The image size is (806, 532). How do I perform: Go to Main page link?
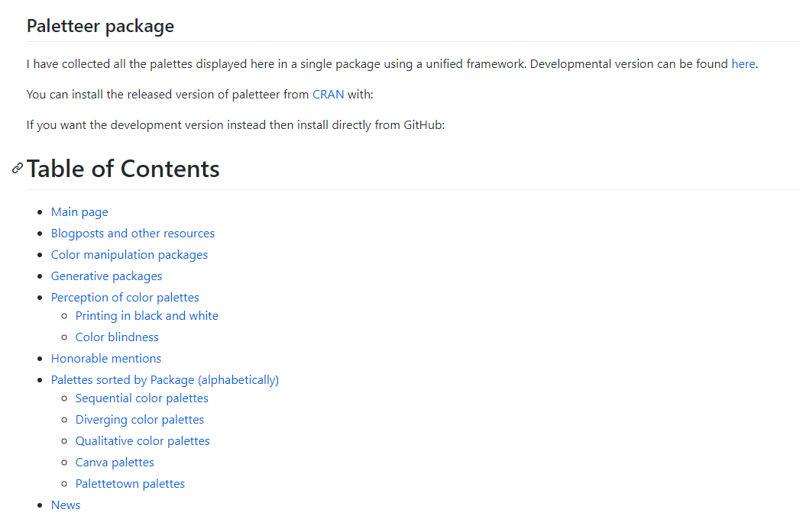[x=79, y=212]
